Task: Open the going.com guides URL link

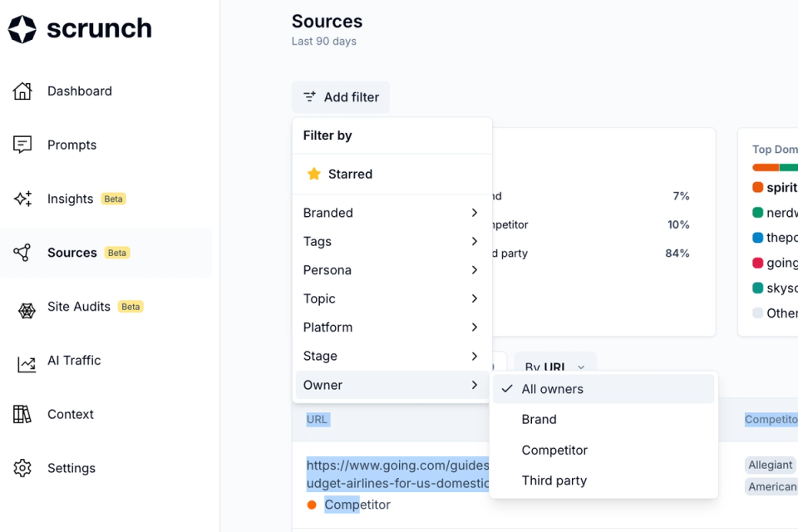Action: [397, 474]
